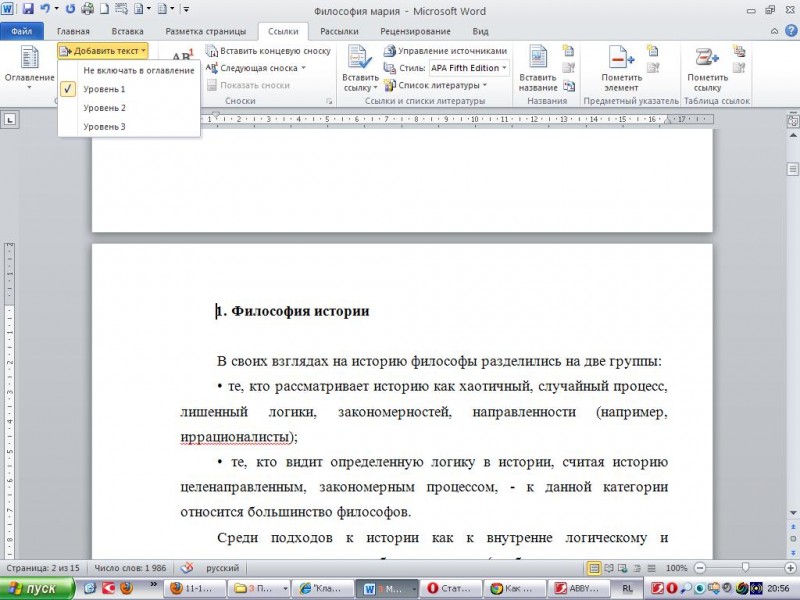Image resolution: width=800 pixels, height=600 pixels.
Task: Choose Не включать в оглавление
Action: point(129,70)
